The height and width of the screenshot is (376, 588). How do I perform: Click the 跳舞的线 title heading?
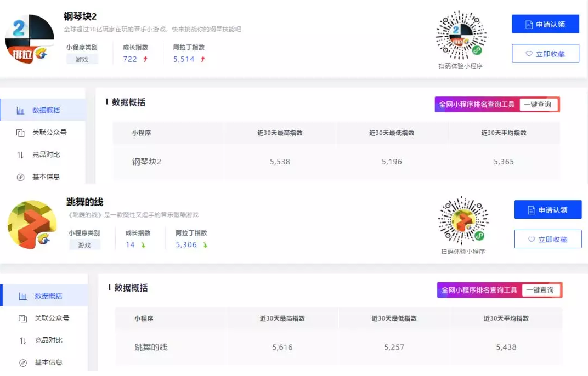coord(85,202)
